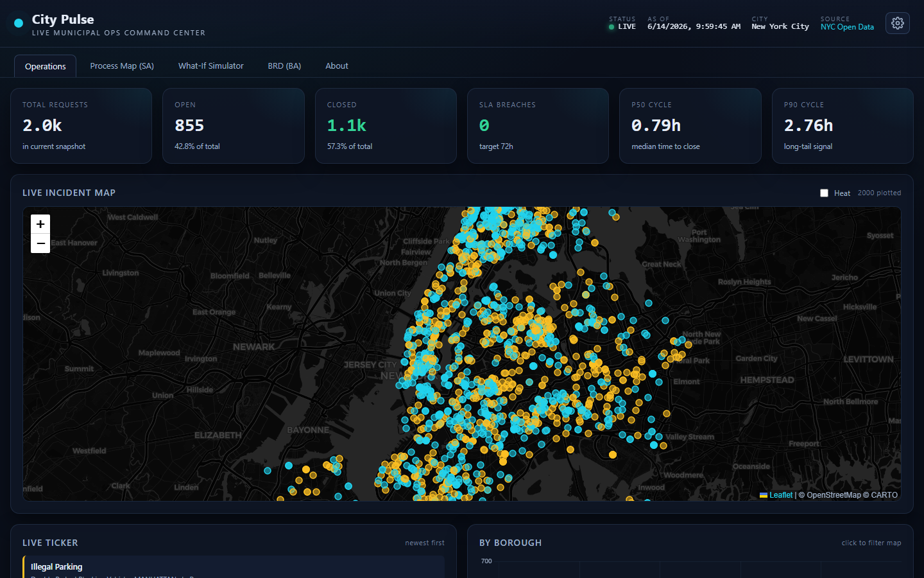The height and width of the screenshot is (578, 924).
Task: Select the SLA Breaches card
Action: (538, 126)
